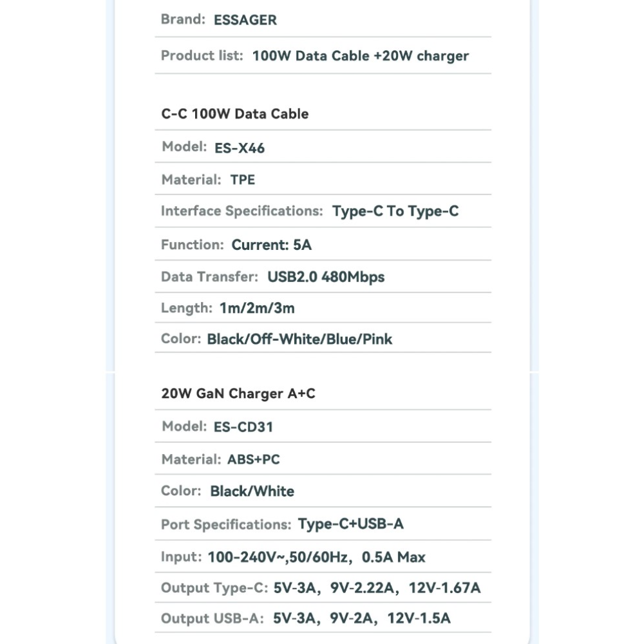Screen dimensions: 644x644
Task: Click the charger material value ABS+PC
Action: pos(253,459)
